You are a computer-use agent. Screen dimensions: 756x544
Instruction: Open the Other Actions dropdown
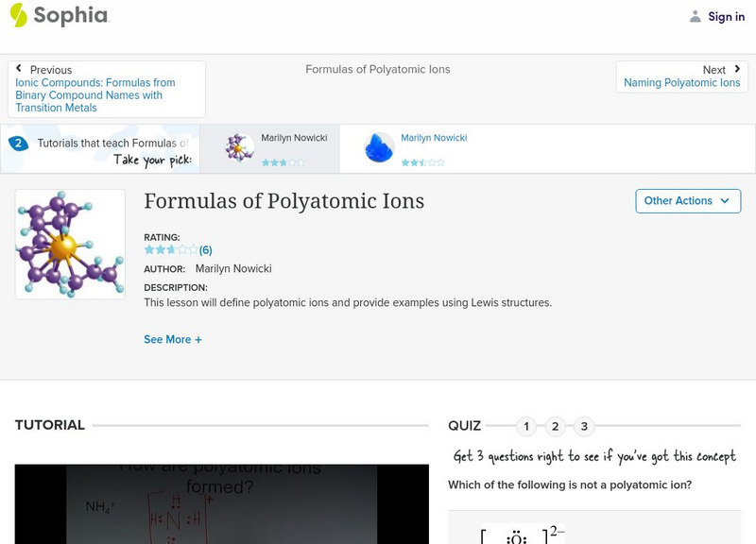[x=687, y=201]
